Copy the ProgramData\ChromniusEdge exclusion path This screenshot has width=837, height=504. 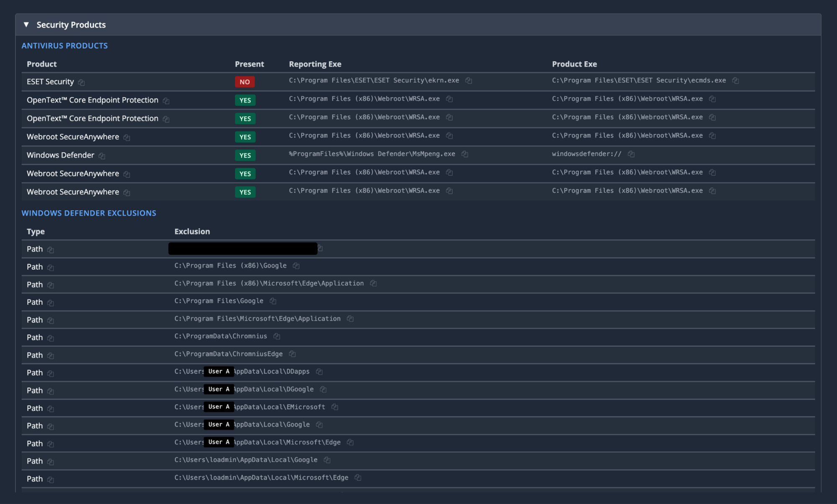[x=292, y=354]
